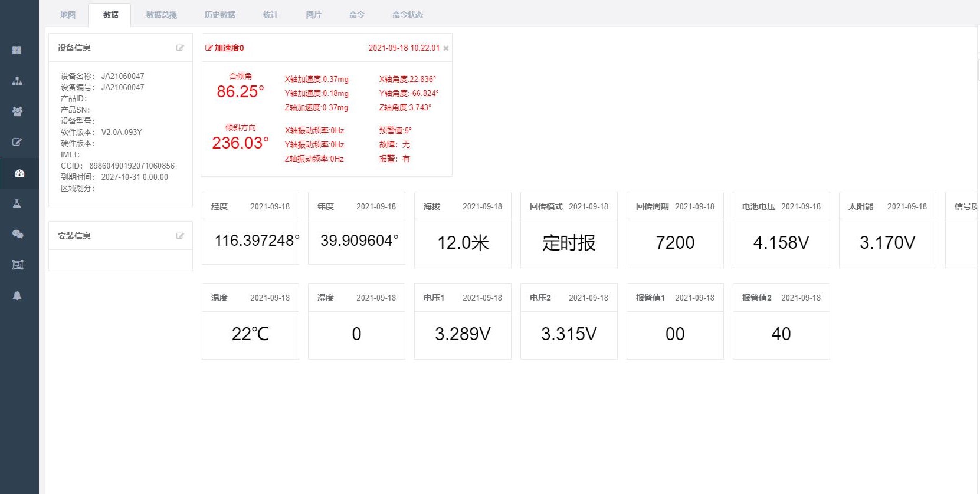The height and width of the screenshot is (494, 980).
Task: Click edit icon beside 加速度0 title
Action: [x=209, y=48]
